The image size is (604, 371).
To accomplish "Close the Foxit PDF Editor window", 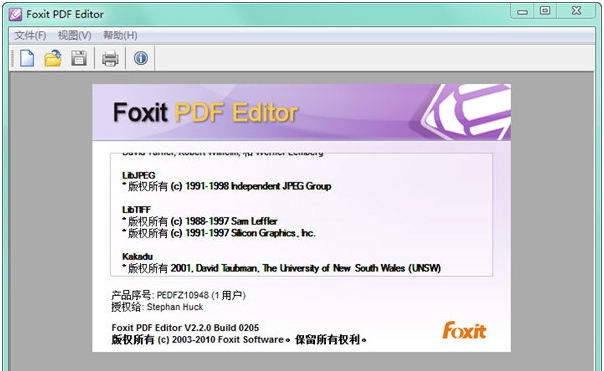I will [x=576, y=11].
